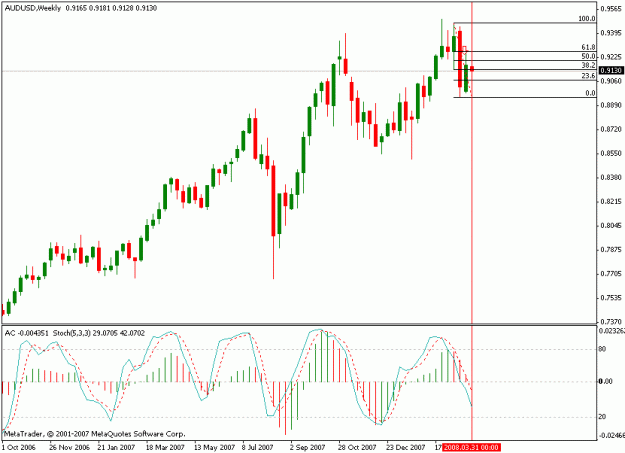The height and width of the screenshot is (453, 625).
Task: Select the Fibonacci 61.8 level label
Action: tap(588, 47)
